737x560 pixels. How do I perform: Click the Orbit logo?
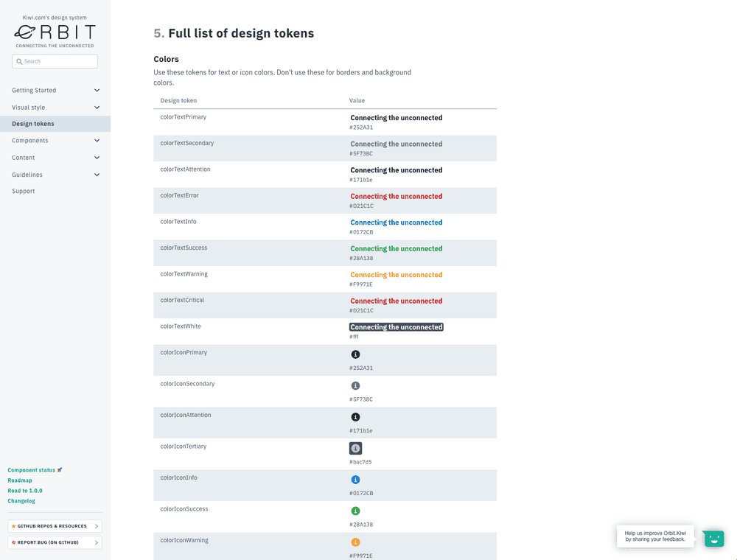[54, 32]
